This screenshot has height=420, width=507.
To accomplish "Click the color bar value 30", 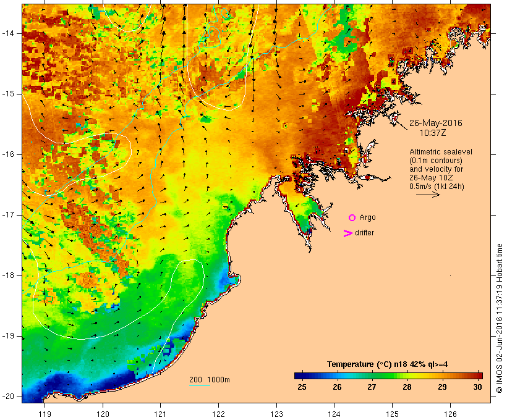I will (x=477, y=387).
